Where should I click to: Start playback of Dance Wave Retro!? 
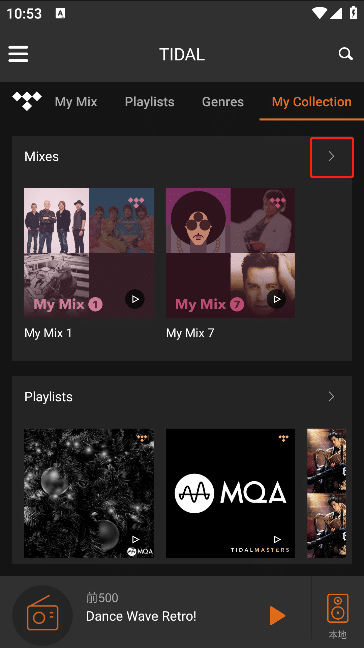[x=277, y=615]
